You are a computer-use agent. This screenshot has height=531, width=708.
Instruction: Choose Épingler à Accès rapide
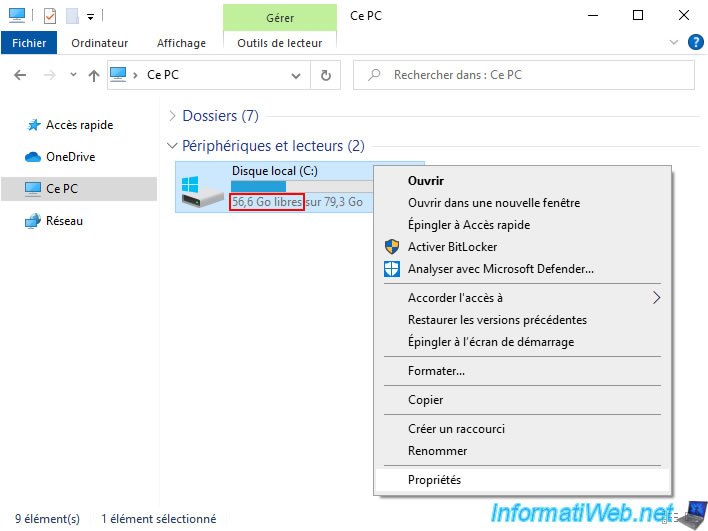(x=522, y=225)
